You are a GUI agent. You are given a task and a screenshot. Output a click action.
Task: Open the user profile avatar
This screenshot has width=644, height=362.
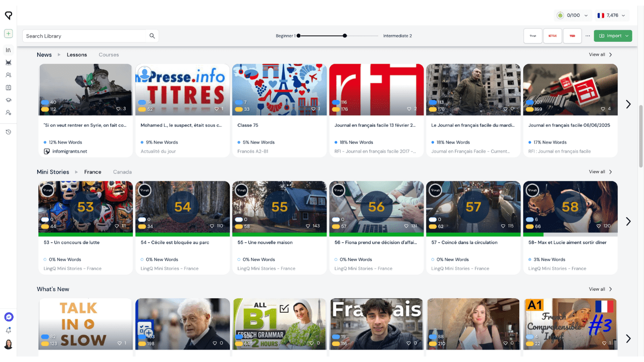click(x=9, y=344)
